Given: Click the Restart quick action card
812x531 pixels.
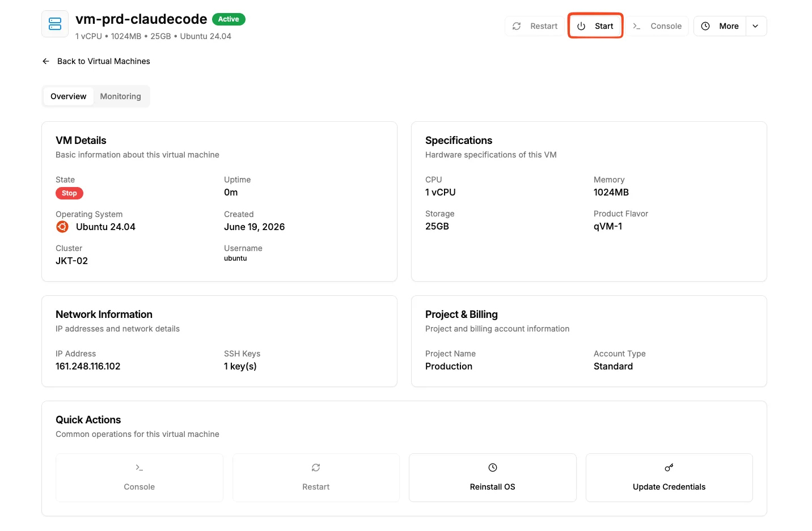Looking at the screenshot, I should (316, 478).
